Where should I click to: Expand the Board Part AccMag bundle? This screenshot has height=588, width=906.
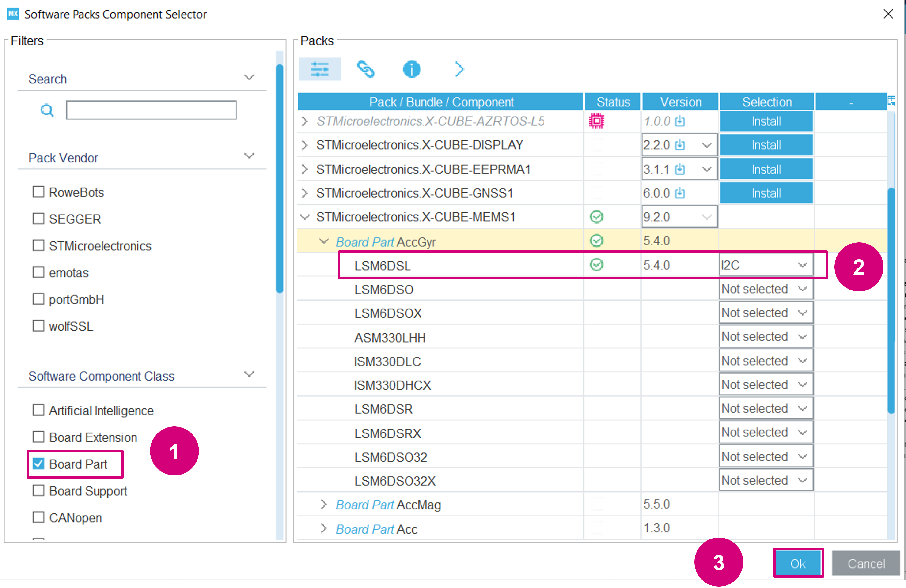click(324, 505)
